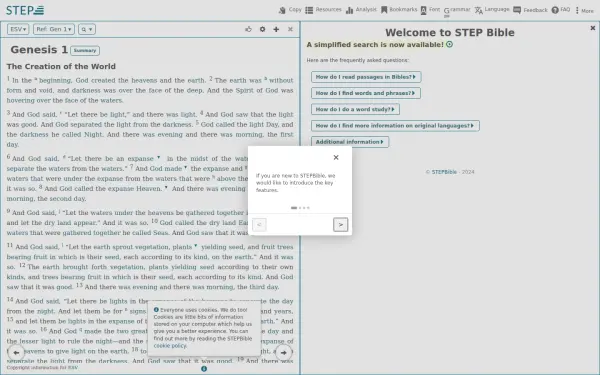
Task: Close the Welcome to STEP Bible panel
Action: point(593,28)
